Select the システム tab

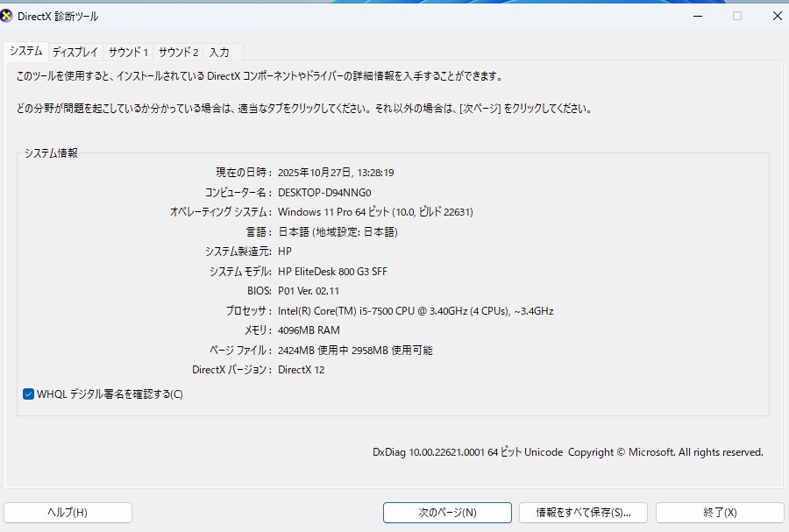[25, 52]
